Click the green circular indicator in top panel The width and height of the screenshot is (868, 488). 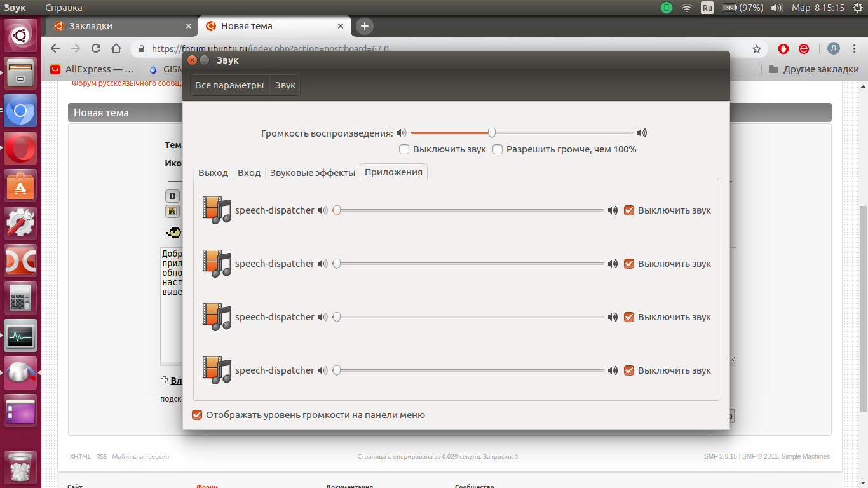pyautogui.click(x=666, y=8)
